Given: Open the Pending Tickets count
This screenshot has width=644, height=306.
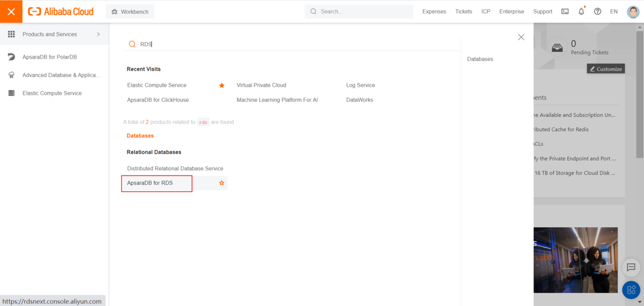Looking at the screenshot, I should click(x=574, y=43).
